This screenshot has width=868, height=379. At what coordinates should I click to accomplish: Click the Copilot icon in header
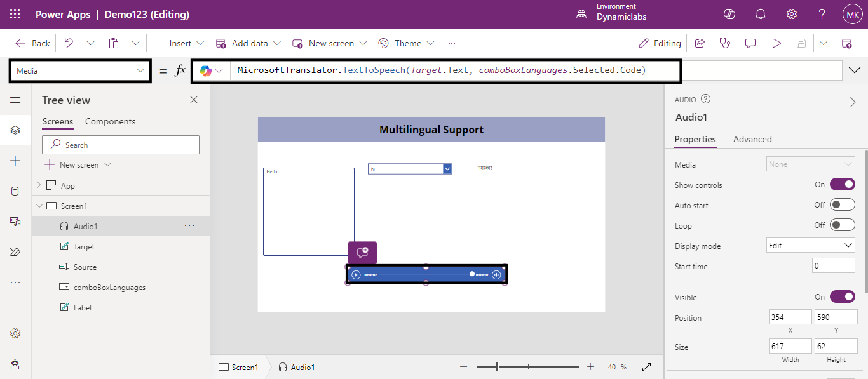pos(729,14)
